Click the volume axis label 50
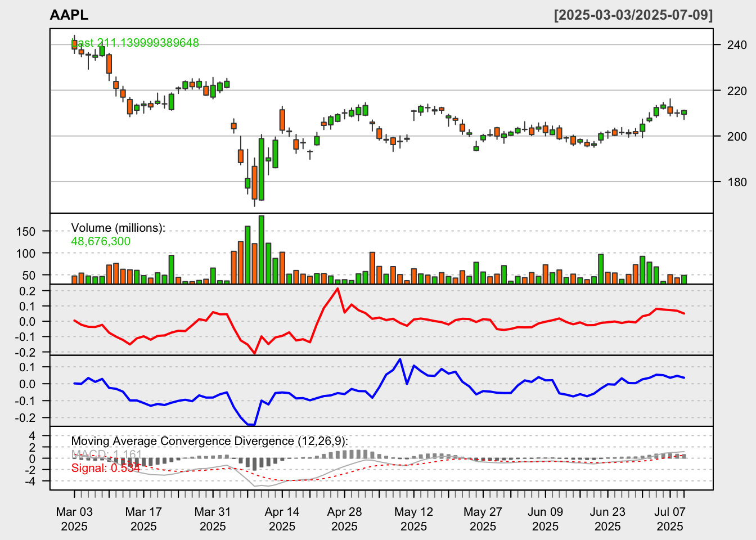 click(x=29, y=275)
